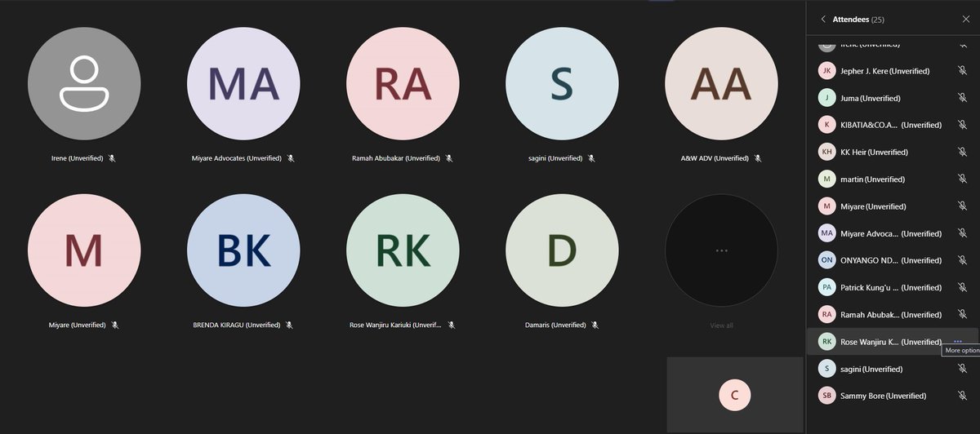Click the mic icon beside KIBATIA&CO.A...
This screenshot has width=980, height=434.
(x=962, y=125)
